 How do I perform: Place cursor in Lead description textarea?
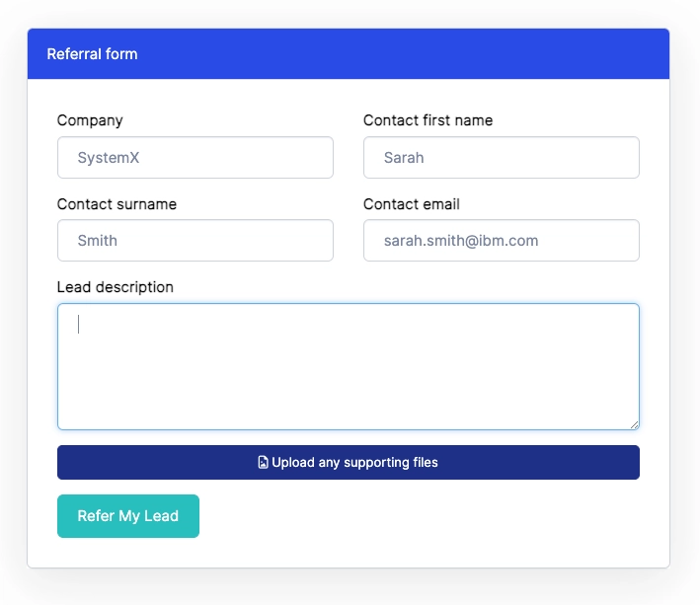348,366
